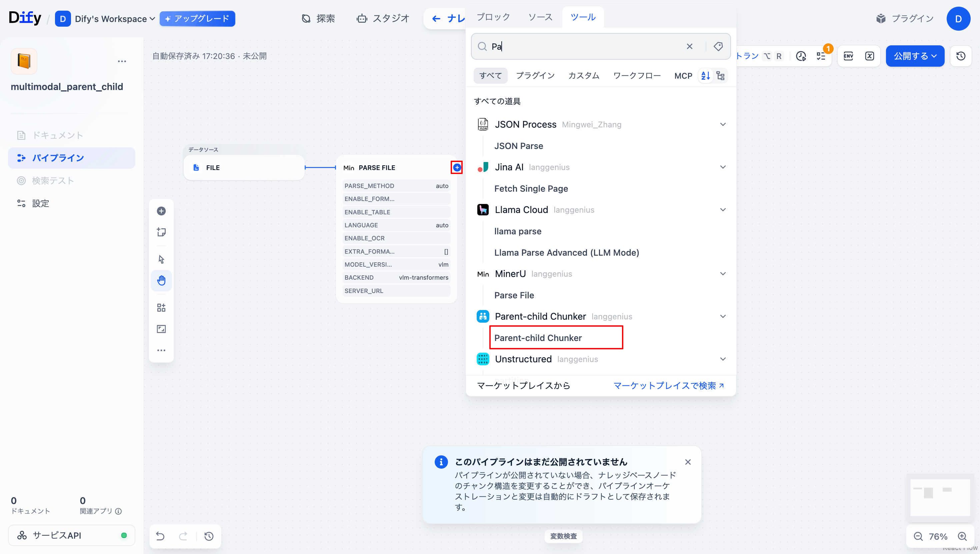Open the 公開する publish dropdown
Screen dimensions: 980x554
[x=915, y=56]
